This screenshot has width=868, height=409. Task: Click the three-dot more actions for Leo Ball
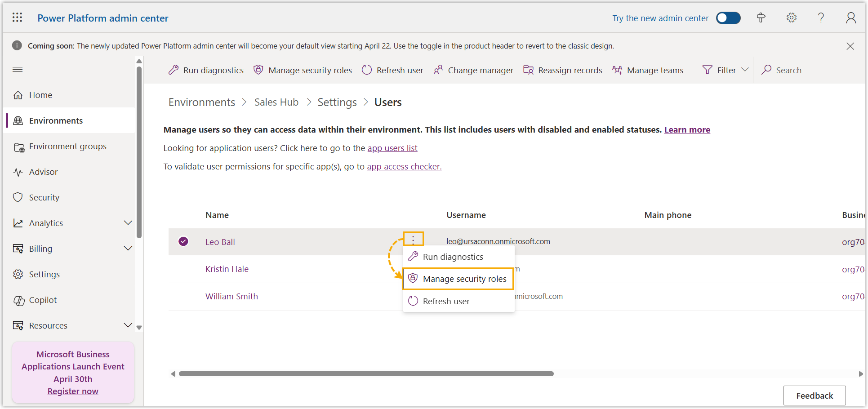(x=413, y=239)
